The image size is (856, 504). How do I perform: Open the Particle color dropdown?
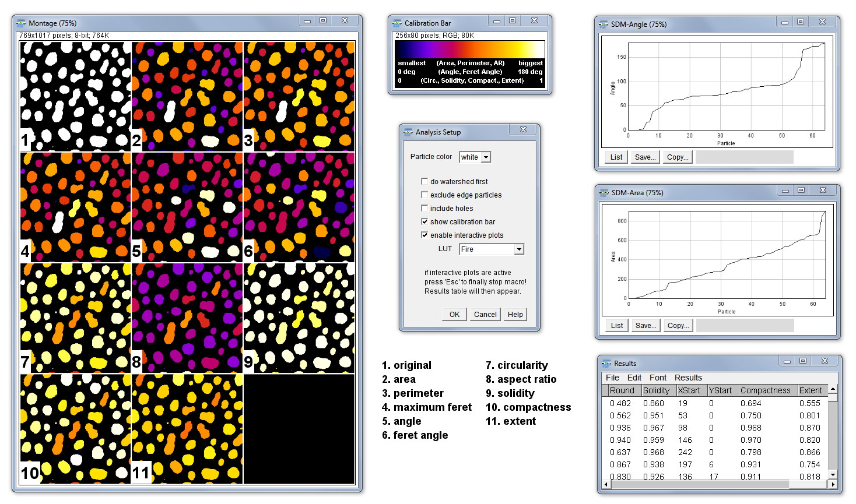coord(475,157)
